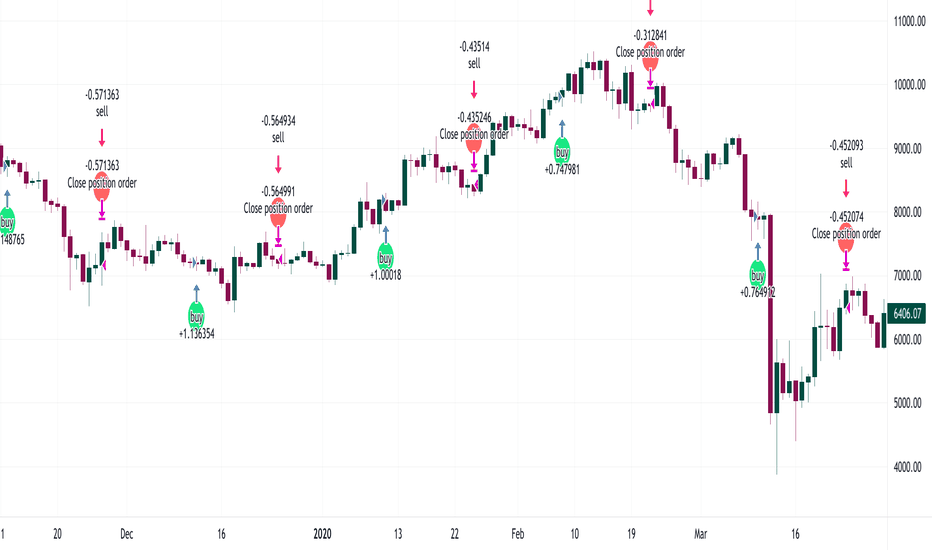This screenshot has height=550, width=932.
Task: Click the green buy marker labeled +0.747981
Action: [562, 151]
